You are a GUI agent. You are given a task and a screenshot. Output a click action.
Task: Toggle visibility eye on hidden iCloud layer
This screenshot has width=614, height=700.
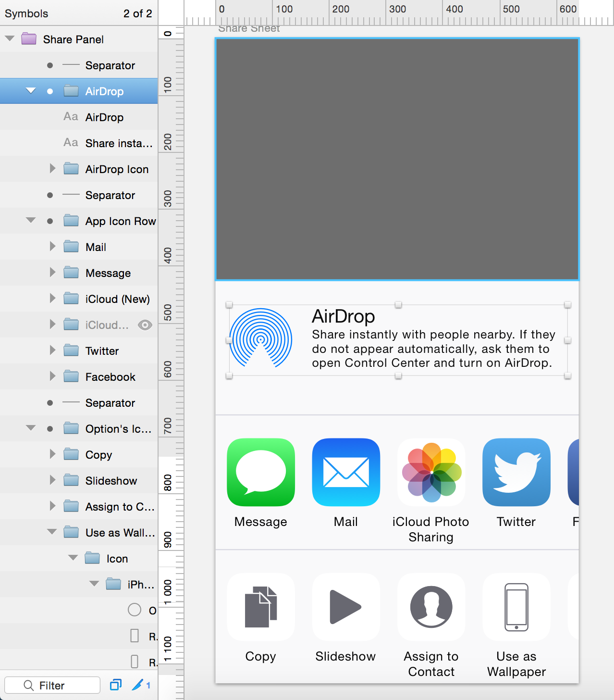tap(145, 325)
